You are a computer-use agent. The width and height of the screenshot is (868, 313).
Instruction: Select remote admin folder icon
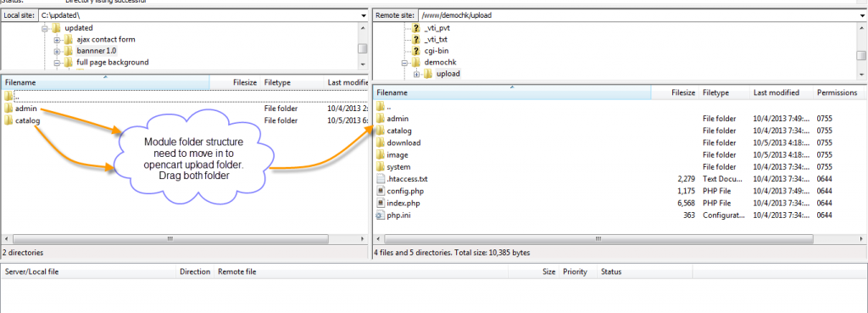[381, 119]
